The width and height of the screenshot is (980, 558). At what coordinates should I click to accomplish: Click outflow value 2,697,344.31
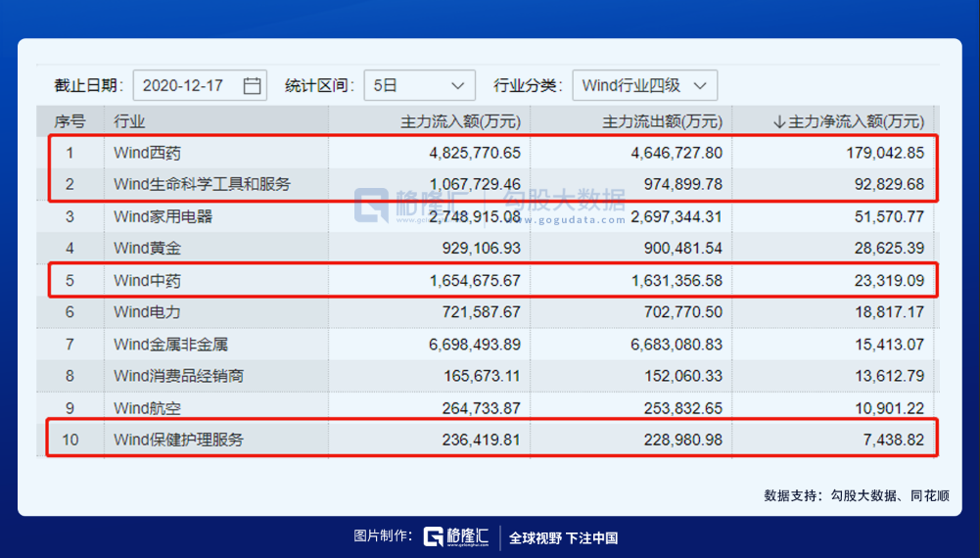point(677,216)
